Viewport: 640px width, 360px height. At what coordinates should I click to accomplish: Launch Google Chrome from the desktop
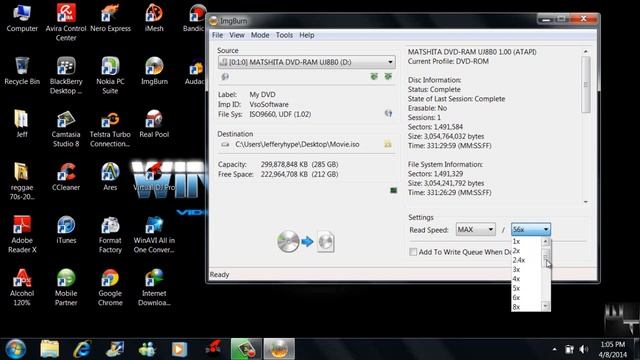[x=110, y=288]
